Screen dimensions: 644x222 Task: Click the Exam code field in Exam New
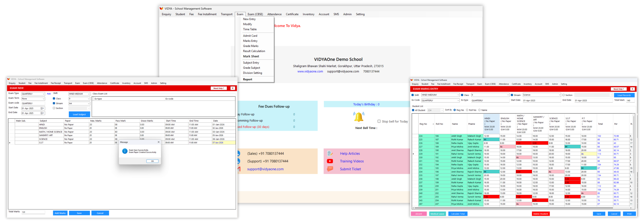[x=33, y=103]
